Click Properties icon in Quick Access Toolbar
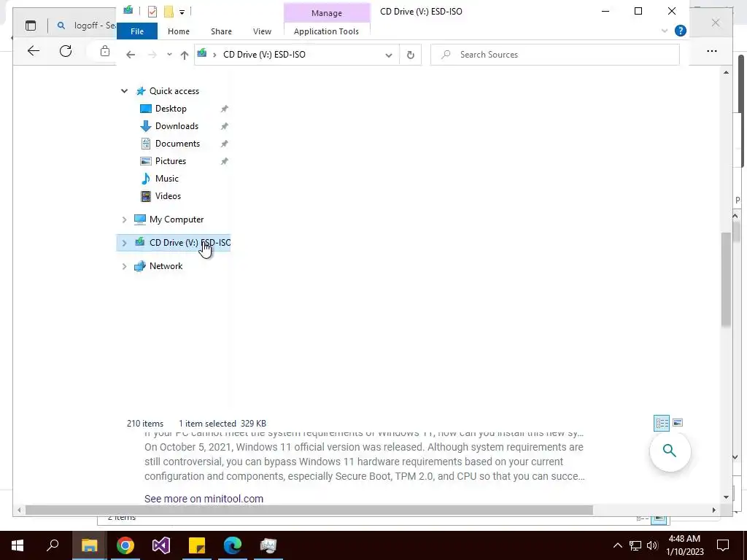This screenshot has width=747, height=560. pyautogui.click(x=152, y=12)
